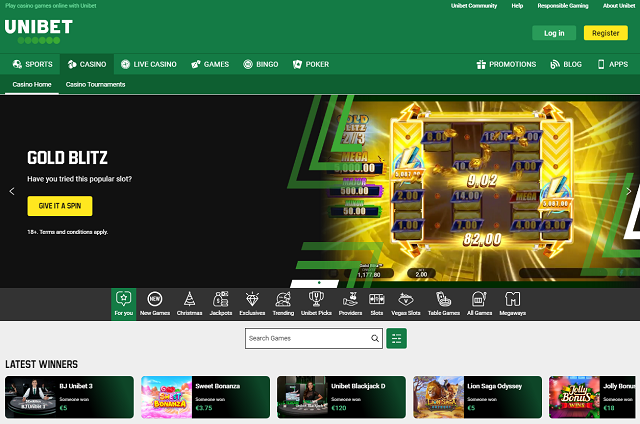
Task: Open the Sweet Bonanza winner card
Action: point(205,397)
